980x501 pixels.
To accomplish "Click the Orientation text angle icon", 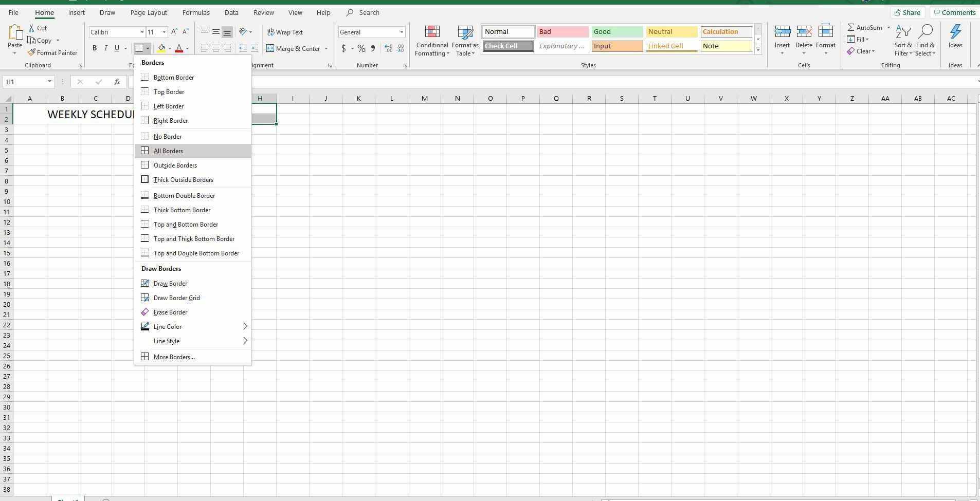I will click(x=243, y=32).
